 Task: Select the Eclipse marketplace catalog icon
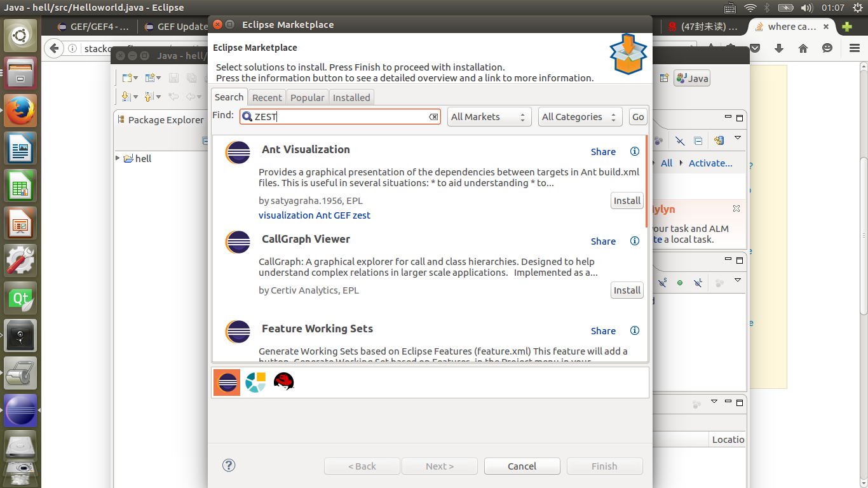pos(227,382)
